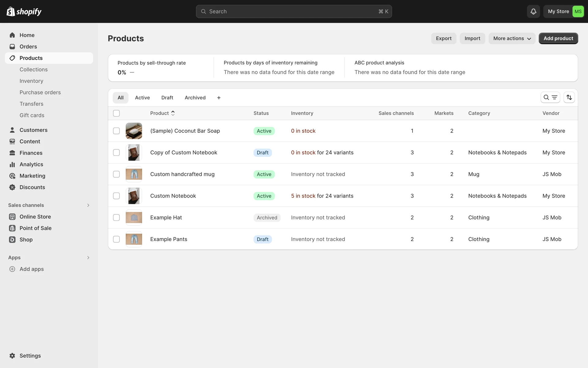Open Coconut Bar Soap product thumbnail

134,131
